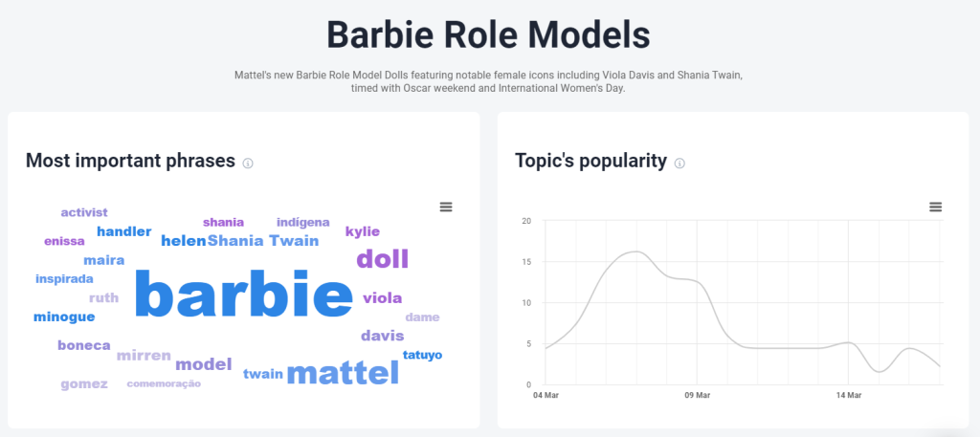Click the phrase 'Shania Twain' in cloud

coord(263,241)
